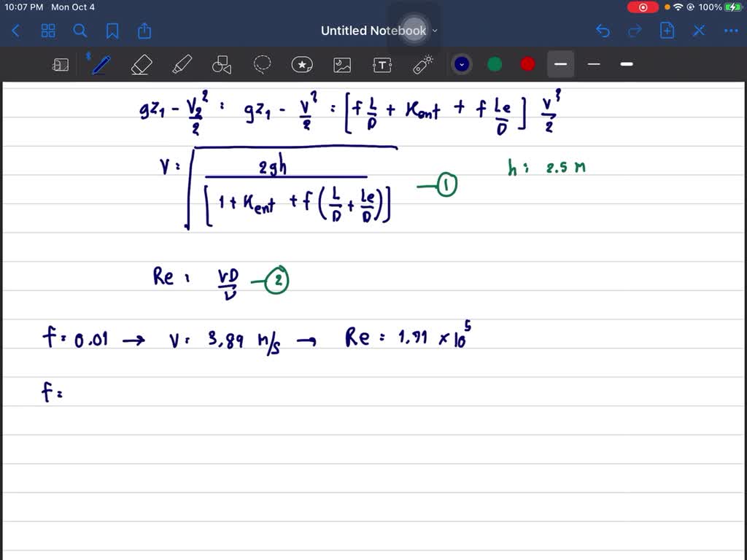This screenshot has height=560, width=747.
Task: Open the Elements sticker tool
Action: coord(302,65)
